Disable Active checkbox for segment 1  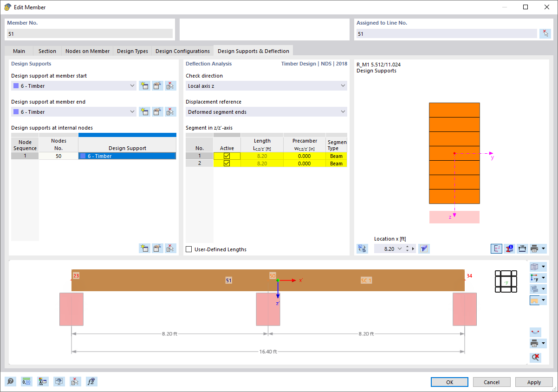(227, 156)
